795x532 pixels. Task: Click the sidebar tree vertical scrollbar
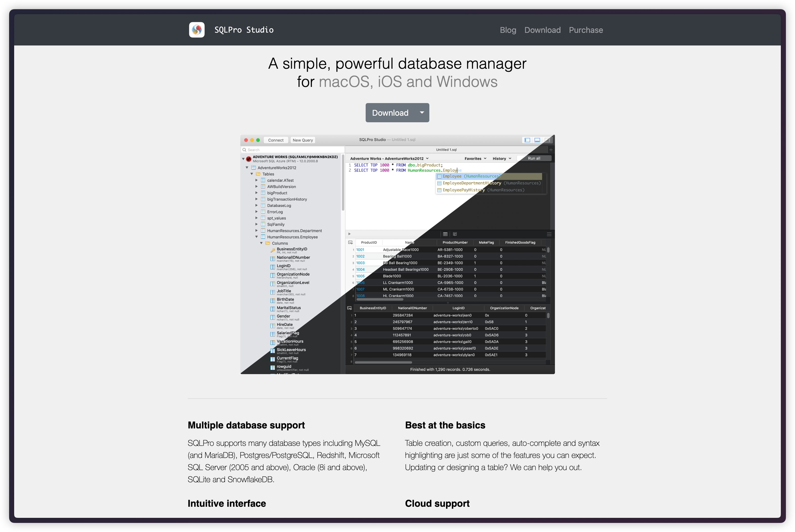tap(343, 183)
